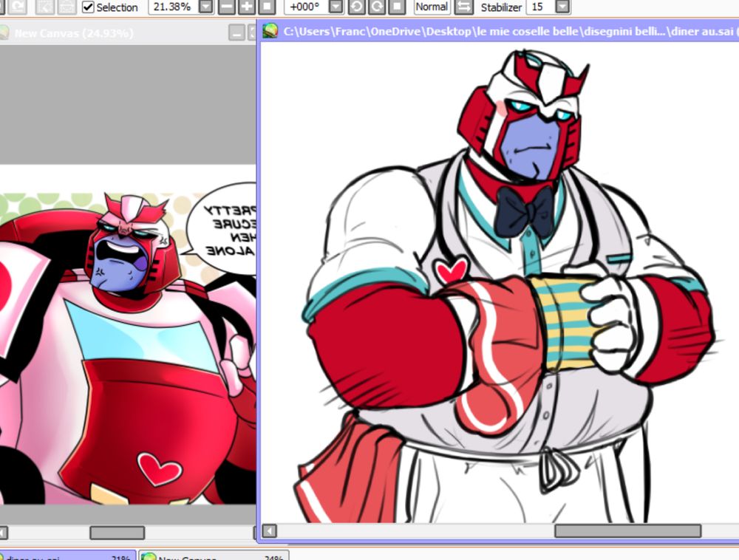Click the zoom in plus button

tap(247, 7)
